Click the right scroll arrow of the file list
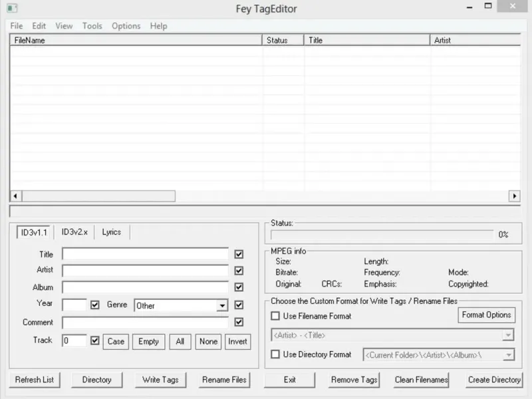This screenshot has width=532, height=399. coord(514,196)
